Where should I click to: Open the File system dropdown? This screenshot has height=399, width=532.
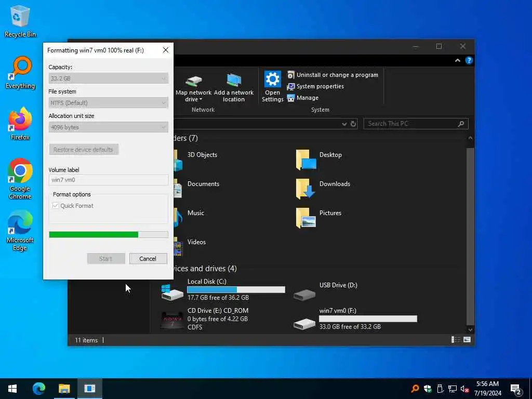point(108,103)
